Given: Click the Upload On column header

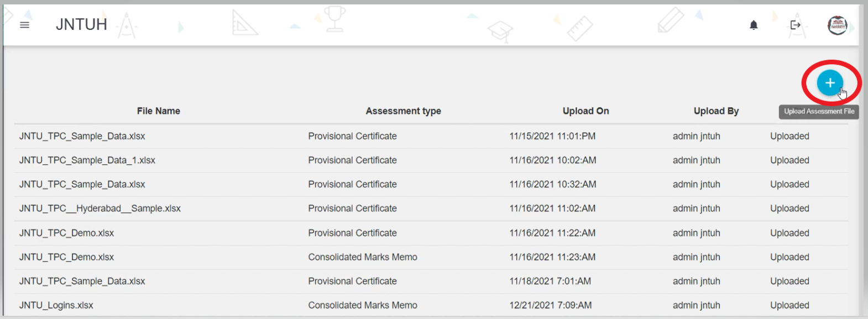Looking at the screenshot, I should click(585, 111).
